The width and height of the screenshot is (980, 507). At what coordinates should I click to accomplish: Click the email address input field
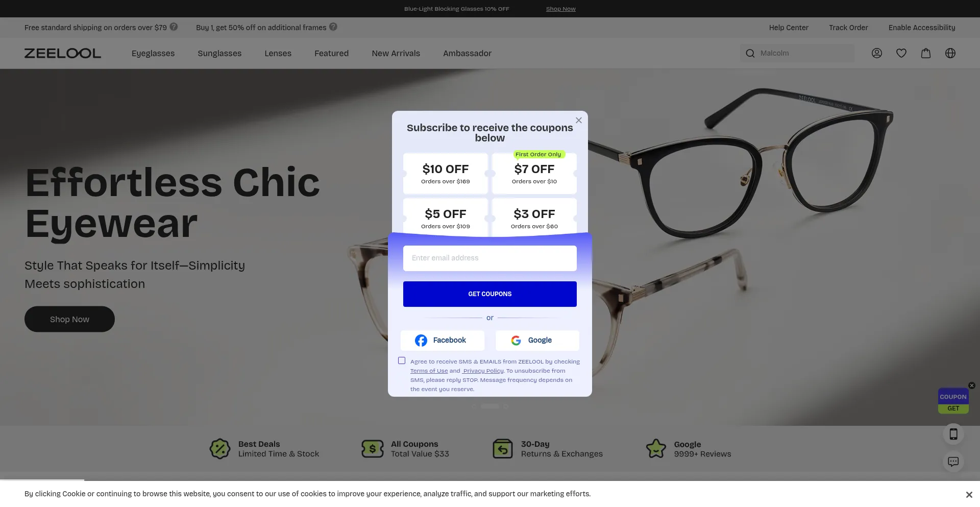point(490,258)
